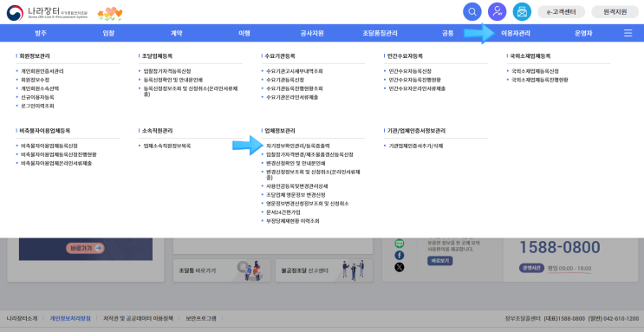Viewport: 644px width, 332px height.
Task: Open 비축물자이용업체등록신청 link
Action: coord(49,146)
